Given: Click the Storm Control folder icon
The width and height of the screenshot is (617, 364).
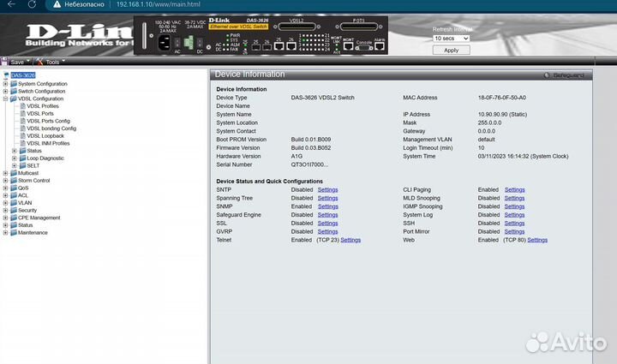Looking at the screenshot, I should pyautogui.click(x=14, y=181).
